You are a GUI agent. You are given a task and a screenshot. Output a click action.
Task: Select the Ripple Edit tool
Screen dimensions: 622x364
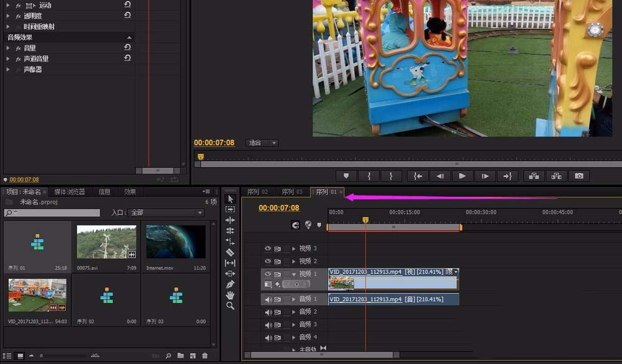coord(230,221)
